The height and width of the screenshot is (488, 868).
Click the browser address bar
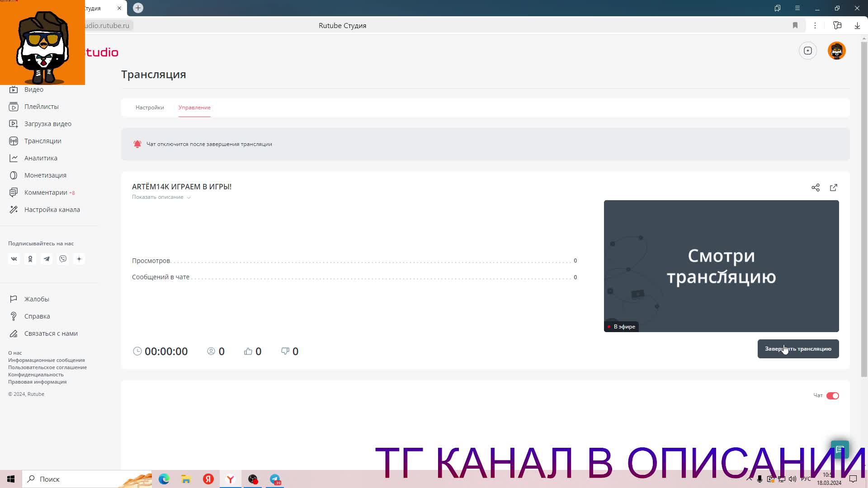(342, 26)
